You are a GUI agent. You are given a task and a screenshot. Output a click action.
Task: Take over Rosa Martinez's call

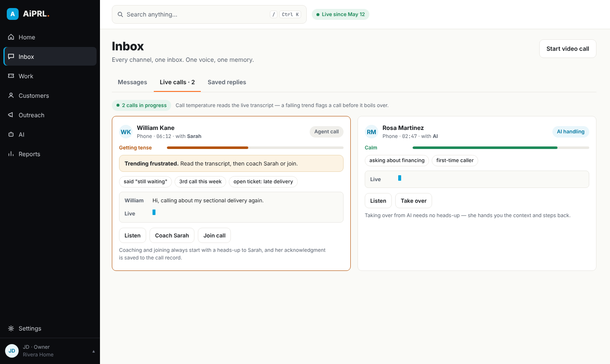[413, 201]
